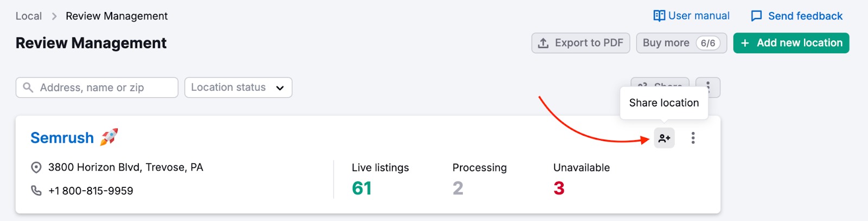Open the Semrush location link

(62, 138)
